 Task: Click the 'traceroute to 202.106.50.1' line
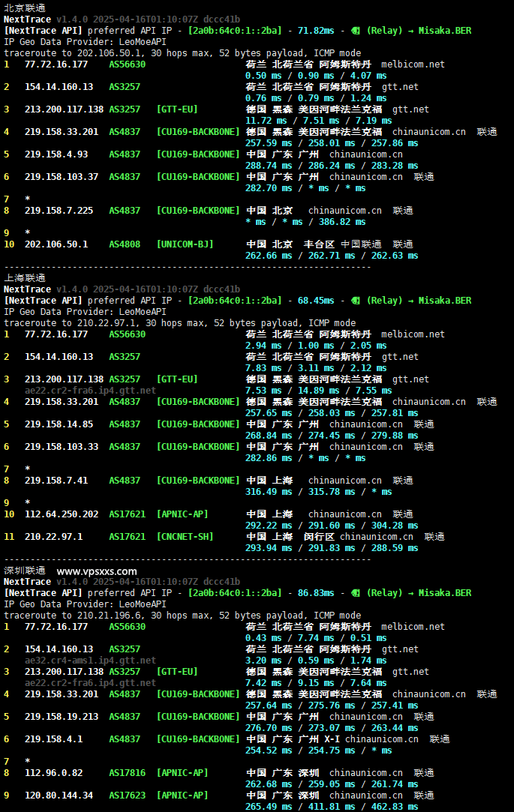(x=182, y=52)
